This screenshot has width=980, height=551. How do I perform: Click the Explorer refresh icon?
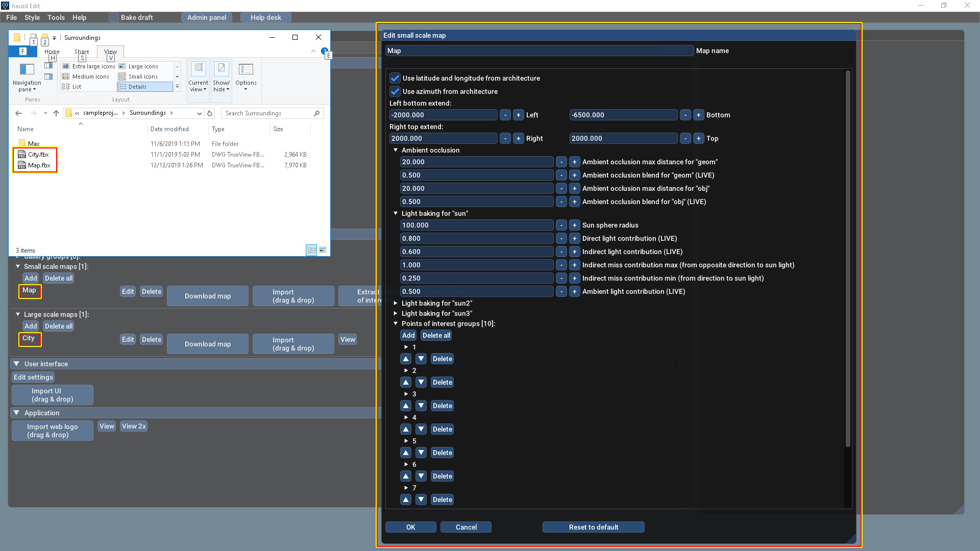210,113
